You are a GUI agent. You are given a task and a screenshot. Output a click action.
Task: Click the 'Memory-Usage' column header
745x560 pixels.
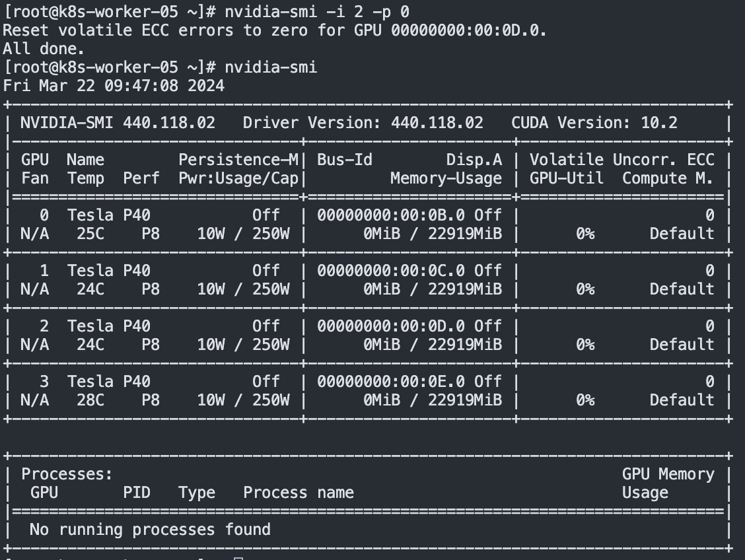[446, 178]
